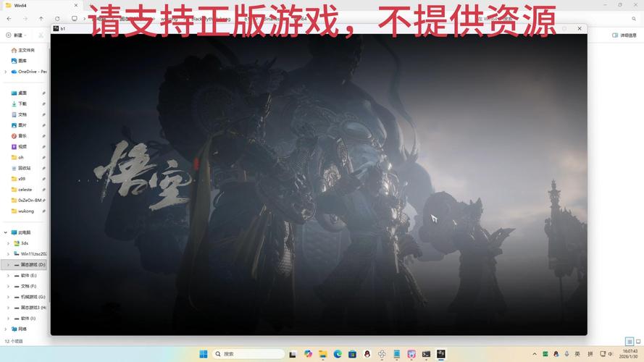644x362 pixels.
Task: Open the Documents (文档) quick access folder
Action: pos(20,114)
